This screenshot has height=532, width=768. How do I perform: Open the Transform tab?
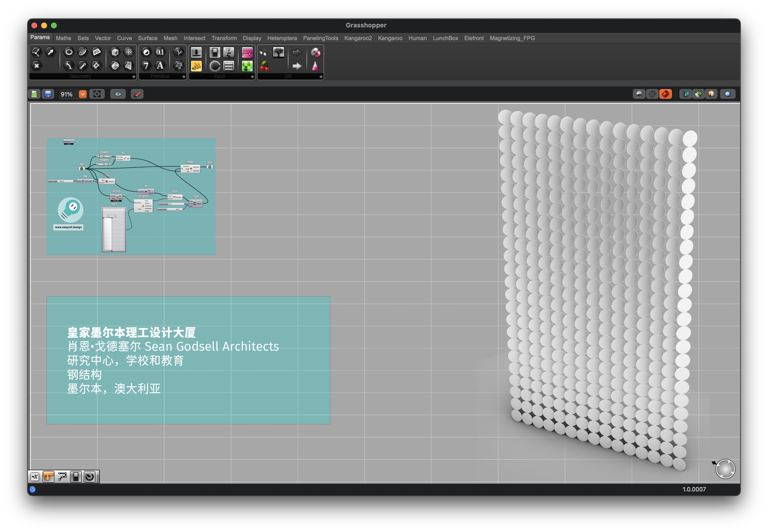224,38
